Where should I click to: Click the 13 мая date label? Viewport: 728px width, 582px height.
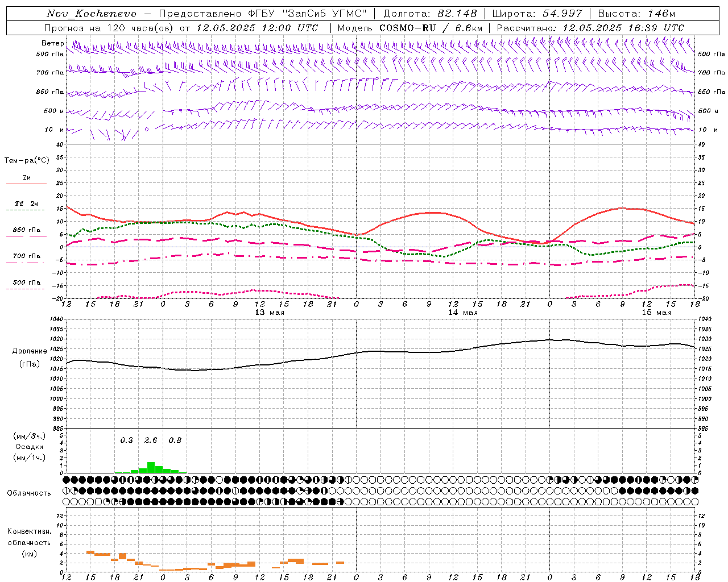[270, 313]
